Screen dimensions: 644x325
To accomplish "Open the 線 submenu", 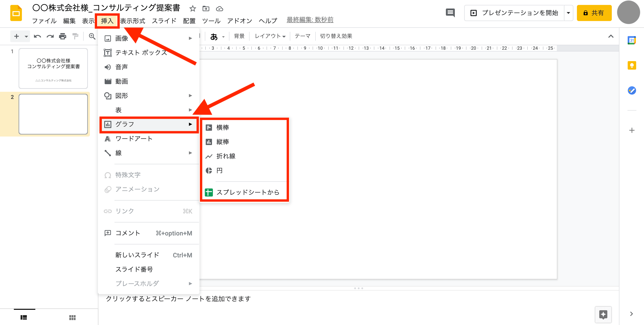I will tap(148, 153).
